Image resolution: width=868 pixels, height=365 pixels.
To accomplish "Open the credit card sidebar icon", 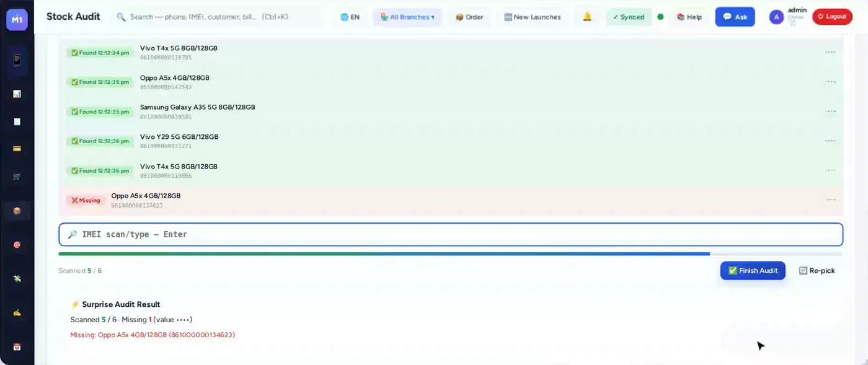I will coord(17,149).
